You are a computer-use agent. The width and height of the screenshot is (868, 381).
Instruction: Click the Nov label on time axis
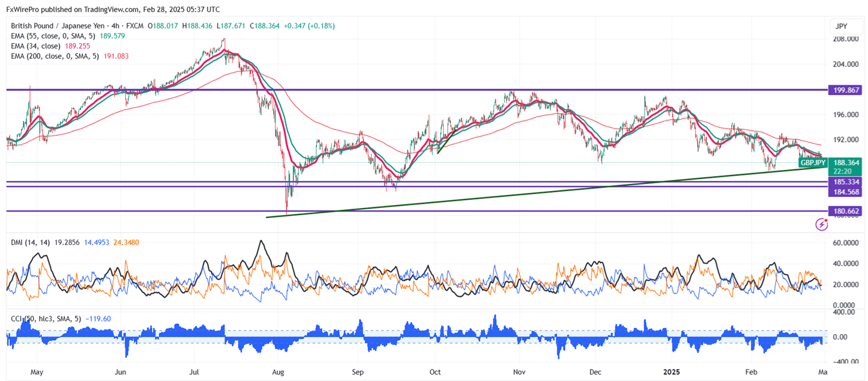click(519, 372)
